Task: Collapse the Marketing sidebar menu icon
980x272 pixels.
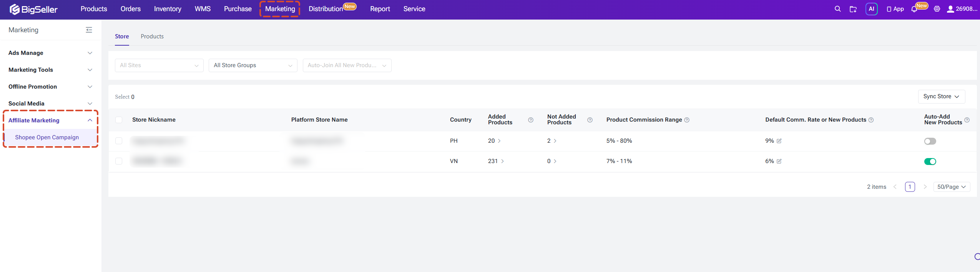Action: pyautogui.click(x=89, y=30)
